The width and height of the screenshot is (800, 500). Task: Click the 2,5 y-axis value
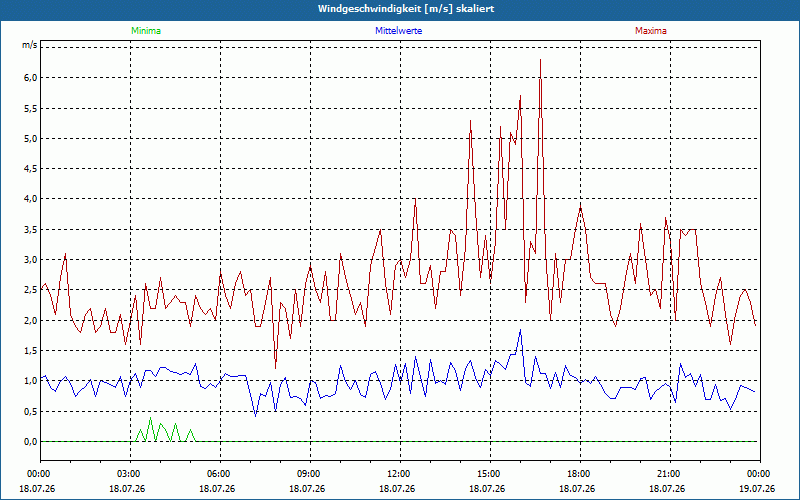[31, 290]
